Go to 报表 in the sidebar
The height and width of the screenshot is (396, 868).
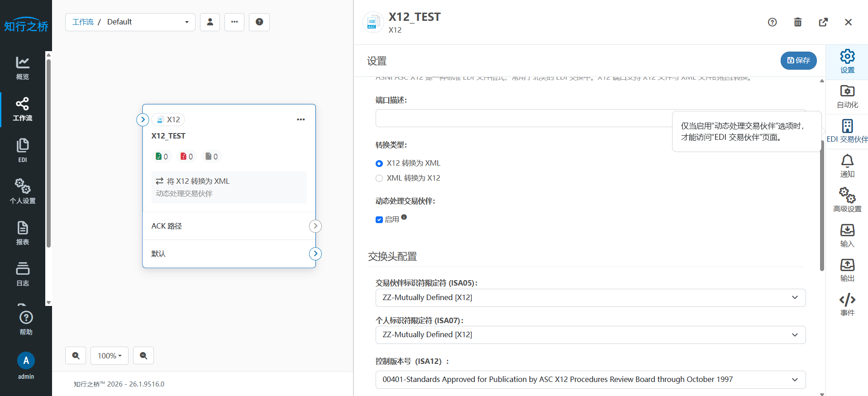[x=23, y=233]
